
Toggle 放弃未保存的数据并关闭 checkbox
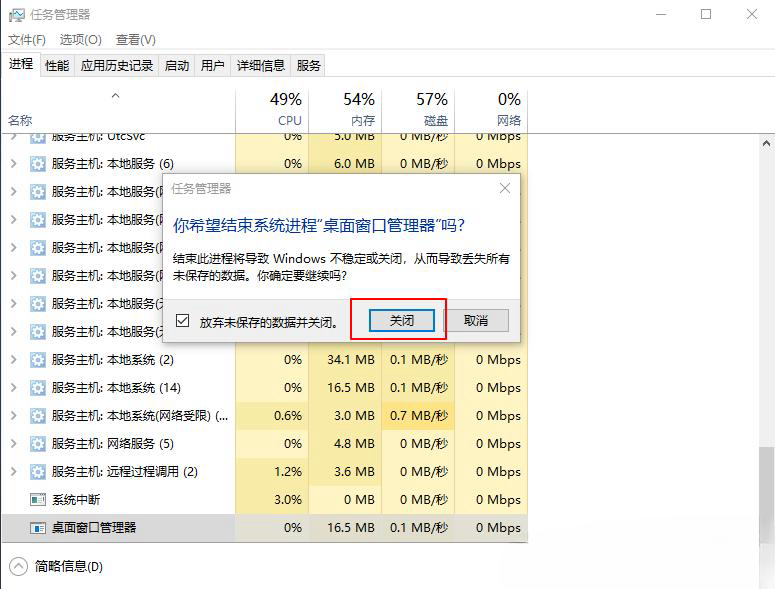(182, 321)
